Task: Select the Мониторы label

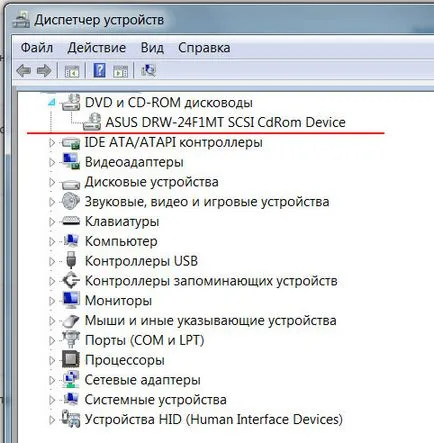Action: point(118,301)
